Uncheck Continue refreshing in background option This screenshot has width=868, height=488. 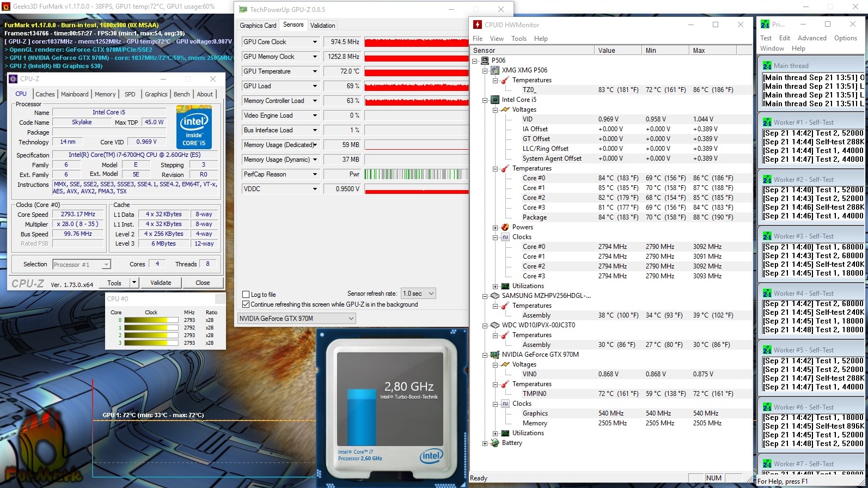tap(246, 304)
